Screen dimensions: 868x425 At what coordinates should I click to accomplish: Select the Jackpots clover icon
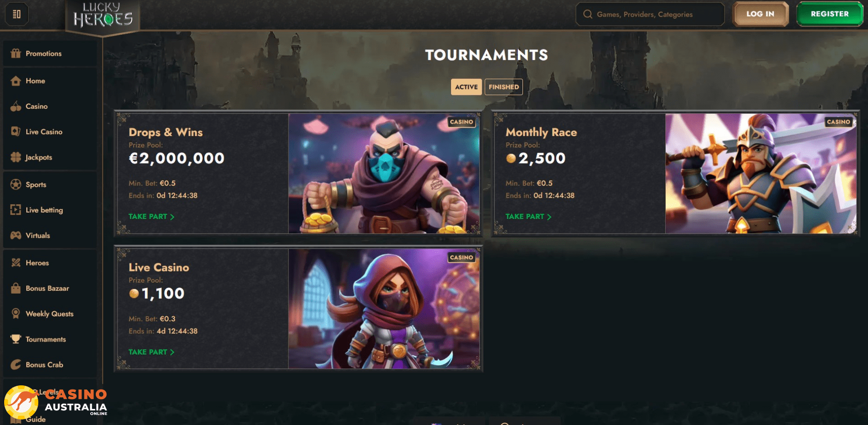(x=16, y=157)
